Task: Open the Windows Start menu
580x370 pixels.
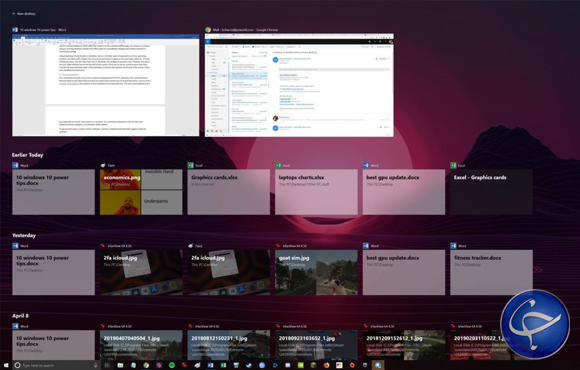Action: coord(6,365)
